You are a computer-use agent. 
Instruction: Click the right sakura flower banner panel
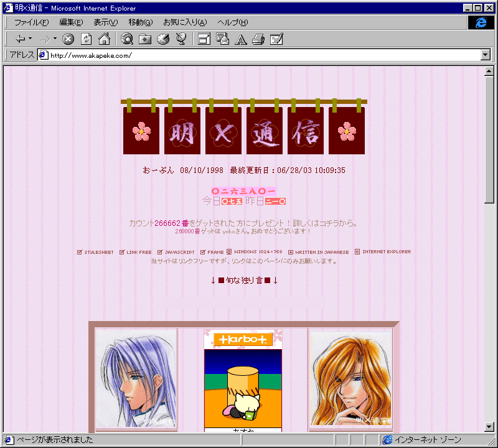pos(347,131)
